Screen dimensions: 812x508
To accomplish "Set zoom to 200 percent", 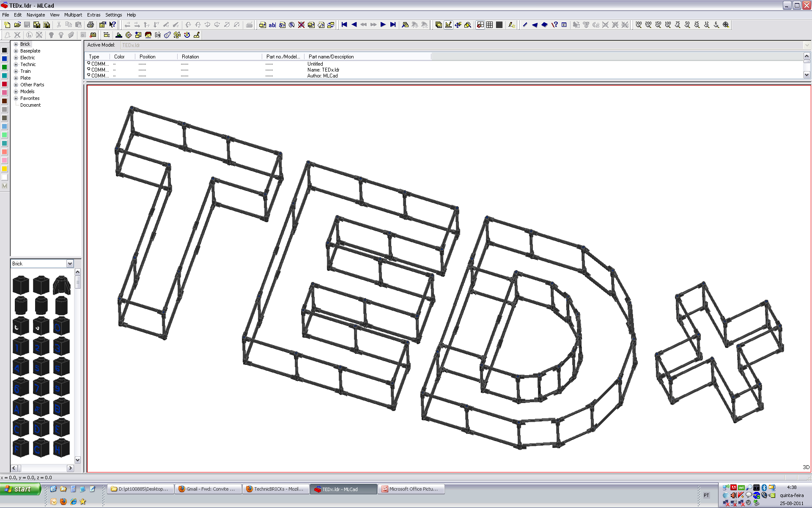I will coord(648,25).
